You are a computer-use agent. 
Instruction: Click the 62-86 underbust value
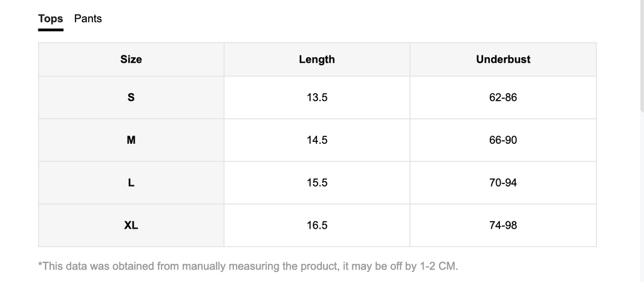(x=503, y=97)
